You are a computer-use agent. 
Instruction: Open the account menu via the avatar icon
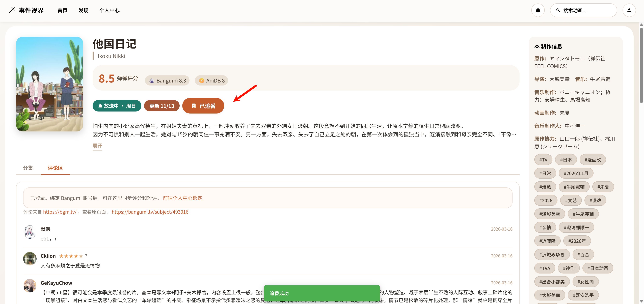(x=630, y=10)
